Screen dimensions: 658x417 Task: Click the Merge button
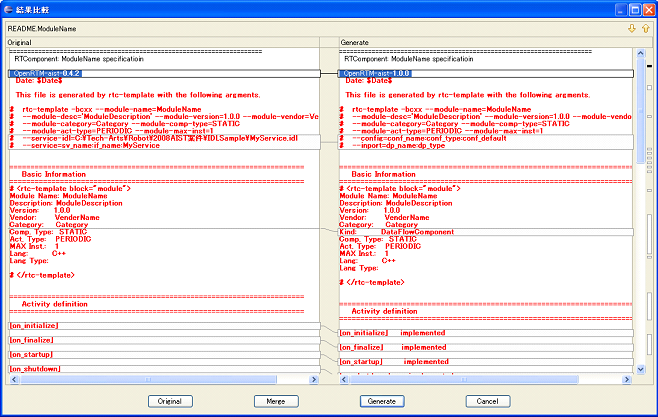point(276,401)
